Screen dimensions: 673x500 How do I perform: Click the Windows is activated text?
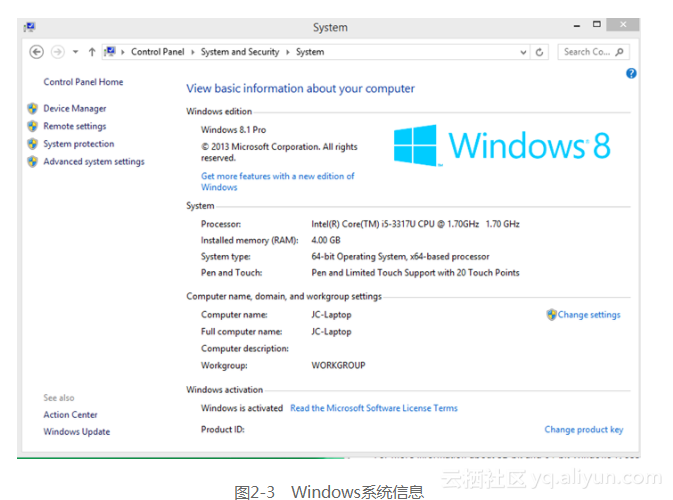point(242,408)
